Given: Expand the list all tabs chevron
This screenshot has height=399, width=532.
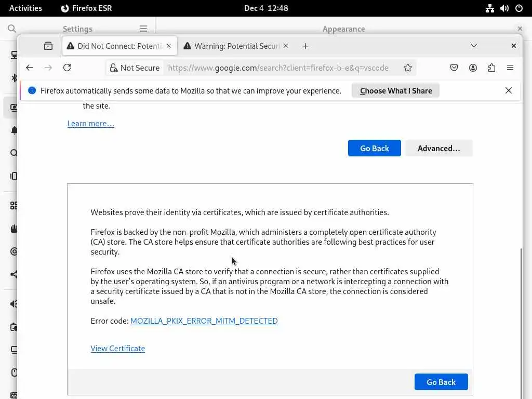Looking at the screenshot, I should coord(474,46).
